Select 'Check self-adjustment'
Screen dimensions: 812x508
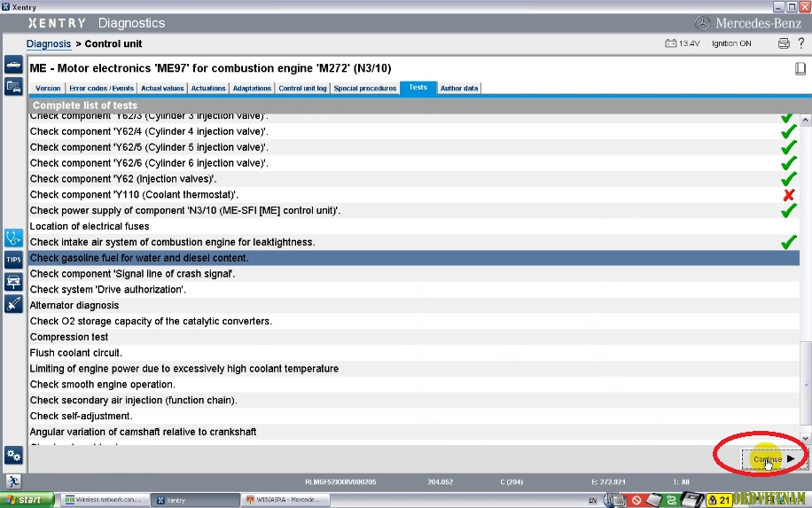click(414, 416)
